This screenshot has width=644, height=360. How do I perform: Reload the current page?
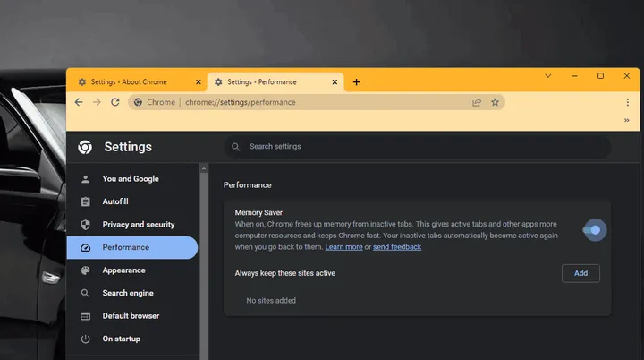[x=115, y=102]
